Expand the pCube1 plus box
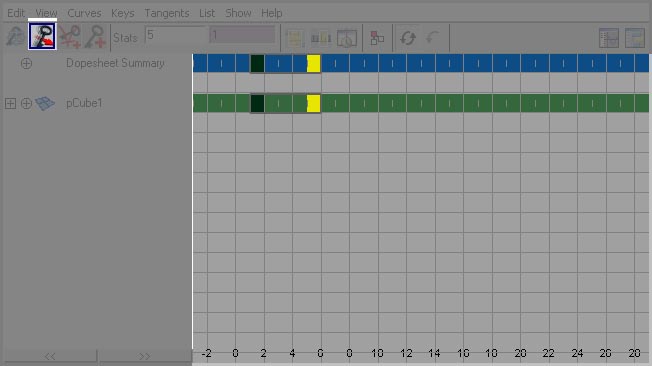Image resolution: width=652 pixels, height=366 pixels. [10, 104]
